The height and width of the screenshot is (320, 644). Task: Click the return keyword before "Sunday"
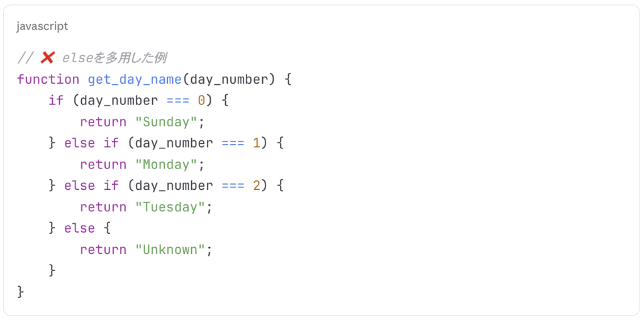pos(103,122)
